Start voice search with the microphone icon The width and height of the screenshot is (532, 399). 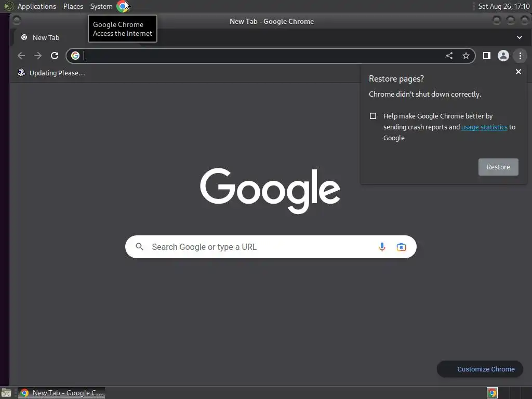[x=382, y=247]
